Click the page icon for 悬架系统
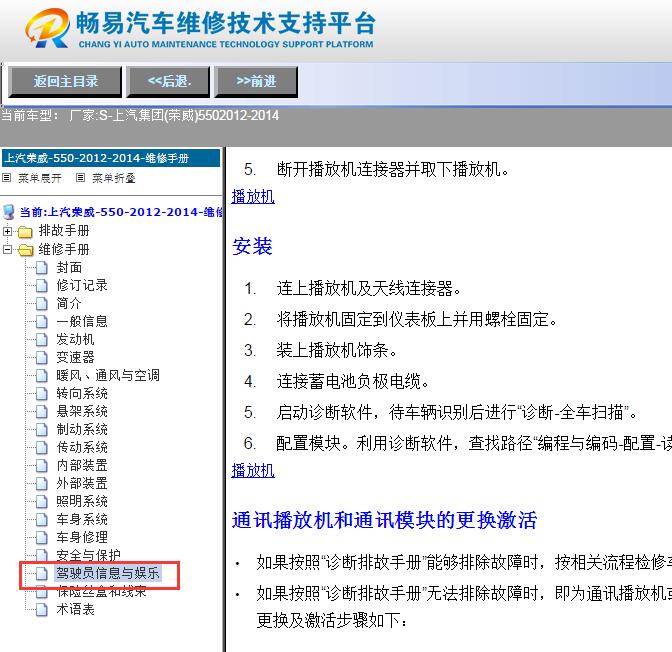 coord(42,412)
